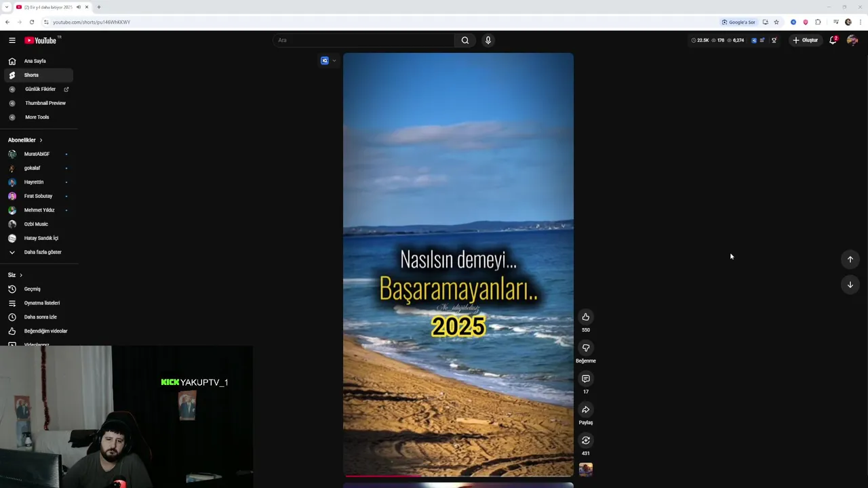Open Oynatma listeleri in sidebar

pos(39,303)
